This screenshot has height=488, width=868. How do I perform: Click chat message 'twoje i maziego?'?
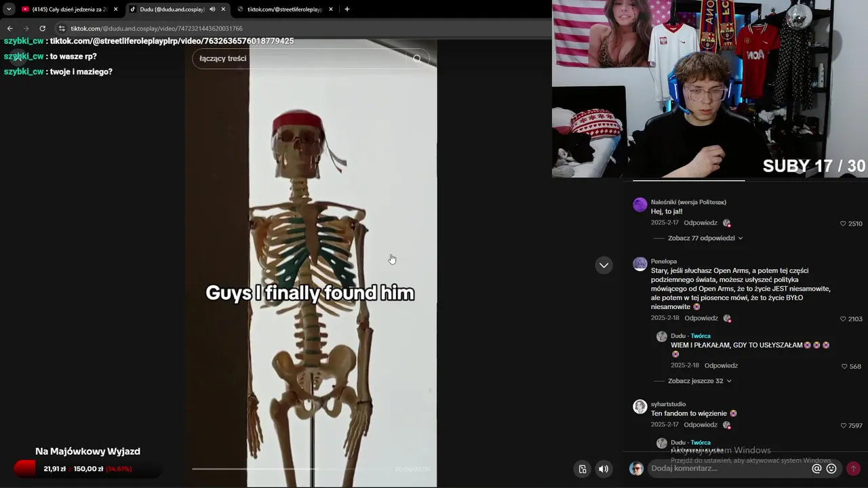pos(81,72)
